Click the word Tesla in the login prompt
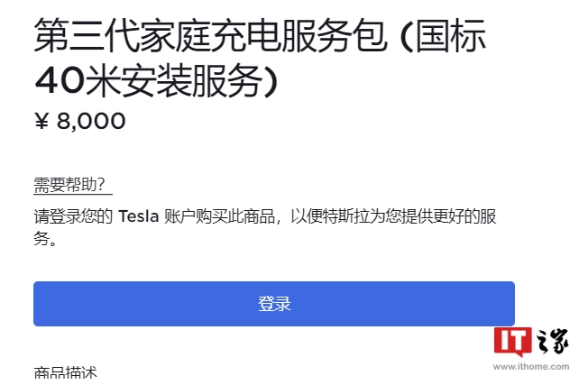This screenshot has height=385, width=588. tap(139, 216)
